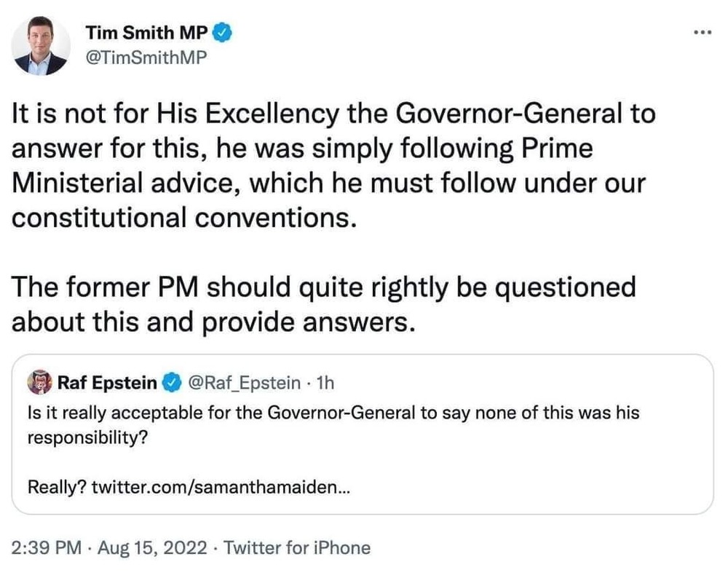This screenshot has width=728, height=583.
Task: Open the Twitter for iPhone source label
Action: point(297,548)
